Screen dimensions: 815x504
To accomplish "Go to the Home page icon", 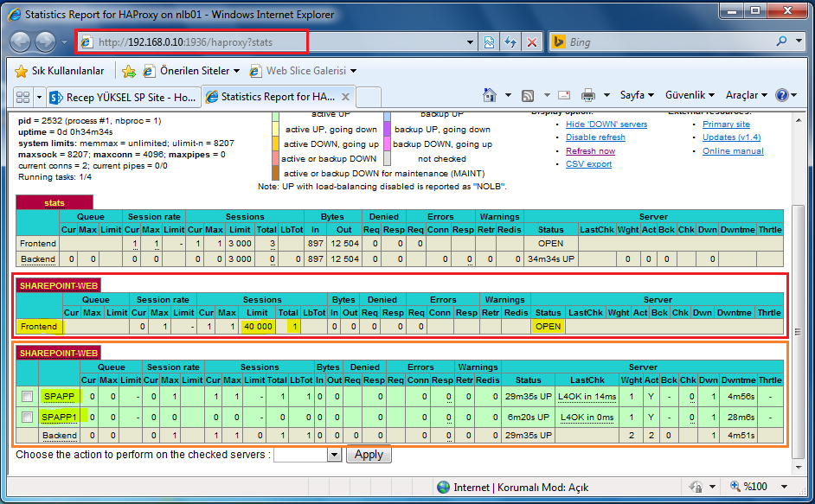I will pos(490,95).
